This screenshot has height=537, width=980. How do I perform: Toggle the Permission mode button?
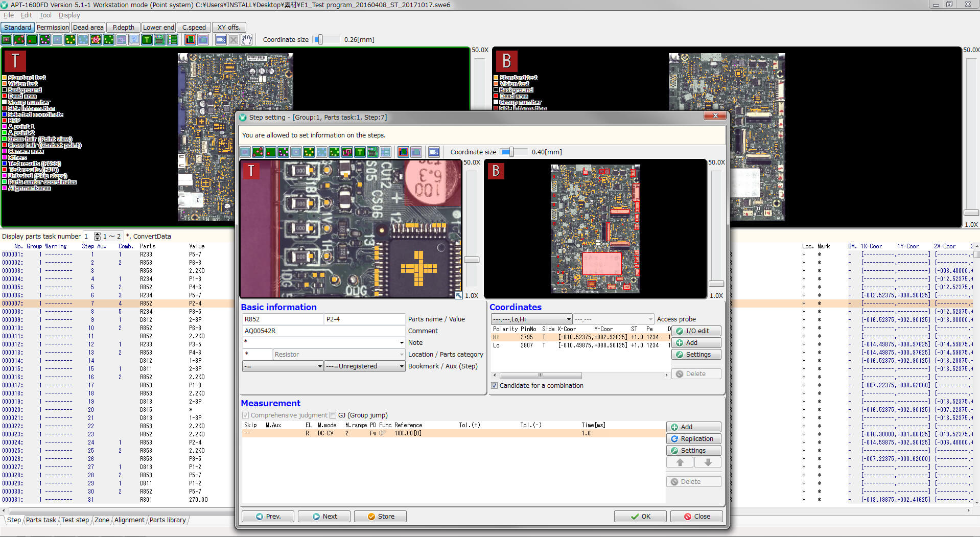[52, 28]
